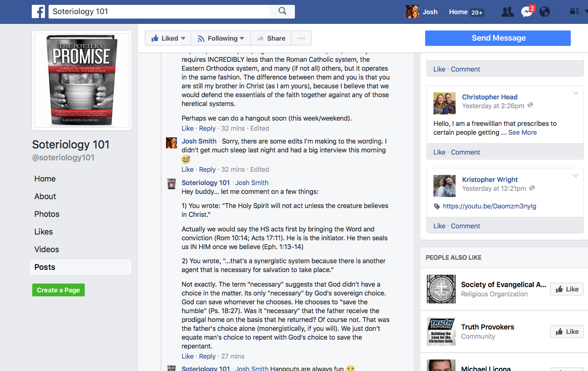
Task: Open the youtu.be link in post
Action: (490, 206)
